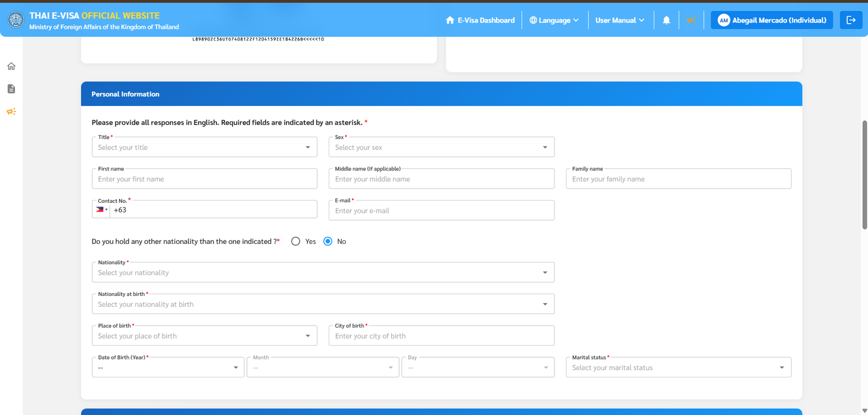Click the orange megaphone icon in sidebar
This screenshot has height=415, width=868.
pyautogui.click(x=11, y=112)
